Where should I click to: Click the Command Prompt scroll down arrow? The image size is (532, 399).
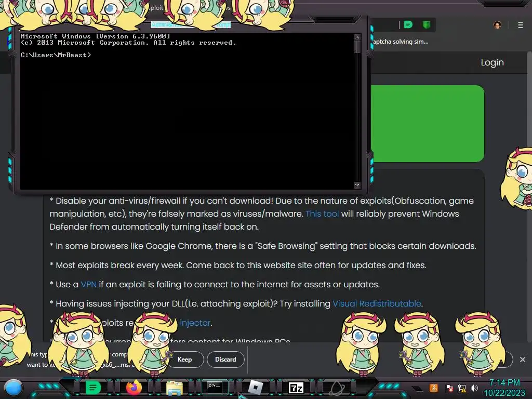click(357, 185)
